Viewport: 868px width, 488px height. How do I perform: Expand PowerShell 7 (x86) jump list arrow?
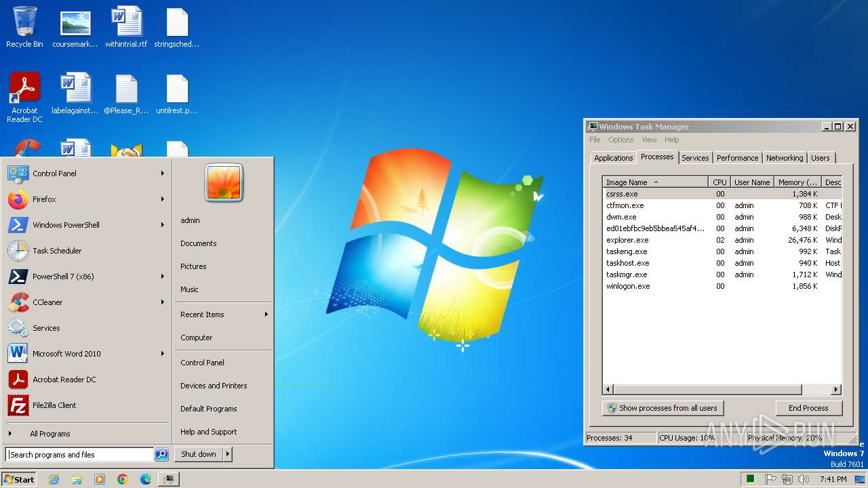coord(163,277)
